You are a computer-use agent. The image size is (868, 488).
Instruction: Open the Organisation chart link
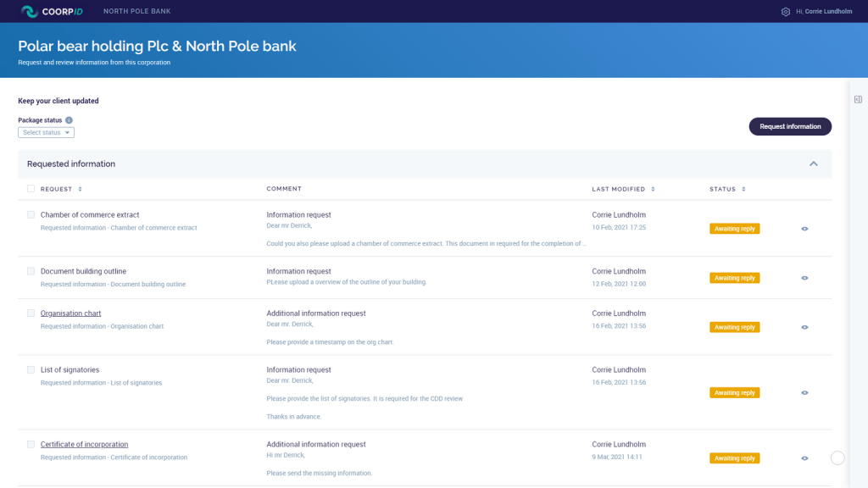tap(70, 313)
